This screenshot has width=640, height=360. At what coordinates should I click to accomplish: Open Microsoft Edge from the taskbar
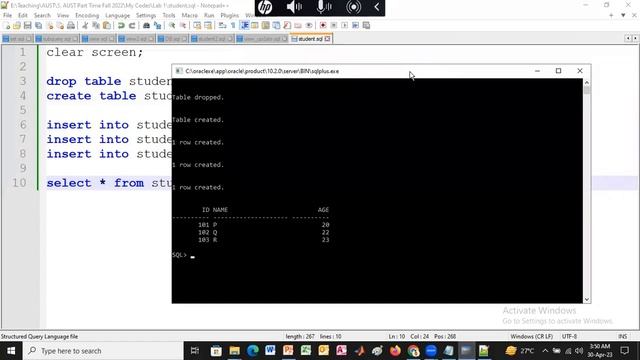[x=253, y=351]
